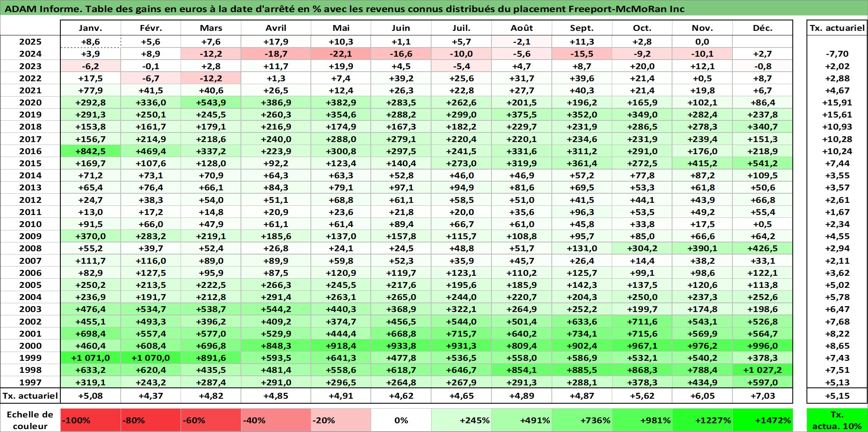Screen dimensions: 868x432
Task: Select the -40% pink color swatch
Action: point(276,420)
